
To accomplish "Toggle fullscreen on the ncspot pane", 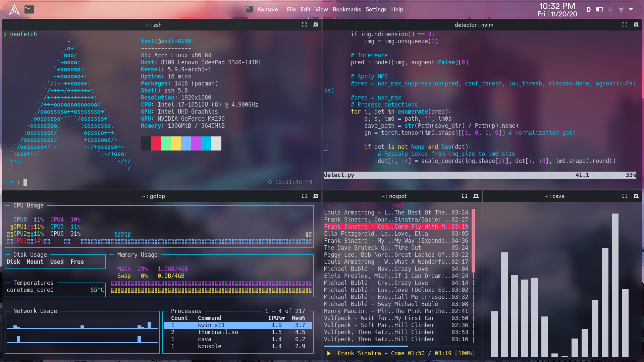I will (465, 196).
